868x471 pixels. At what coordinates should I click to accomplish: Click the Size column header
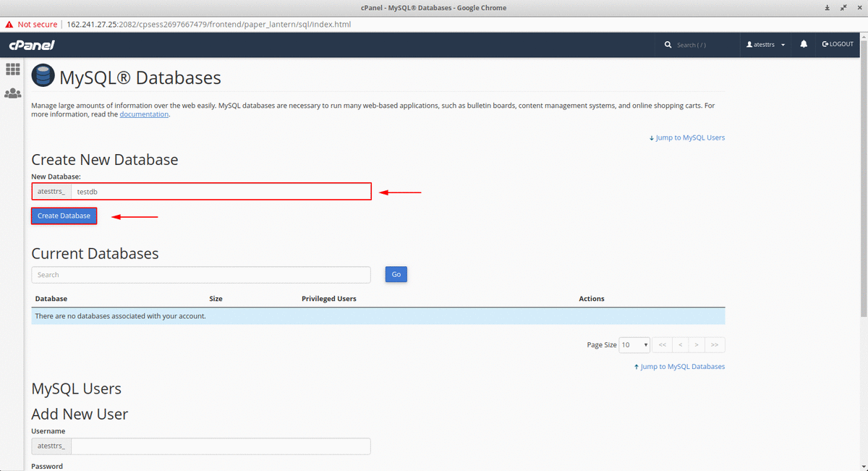[x=216, y=299]
